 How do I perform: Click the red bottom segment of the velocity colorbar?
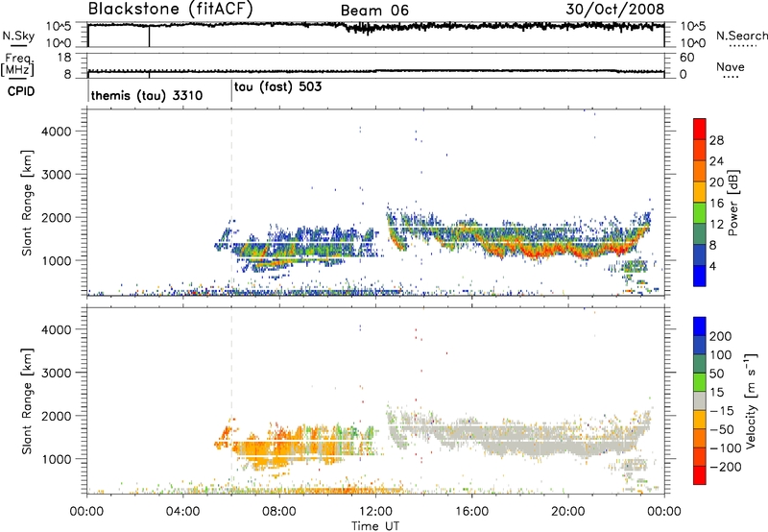tap(700, 475)
